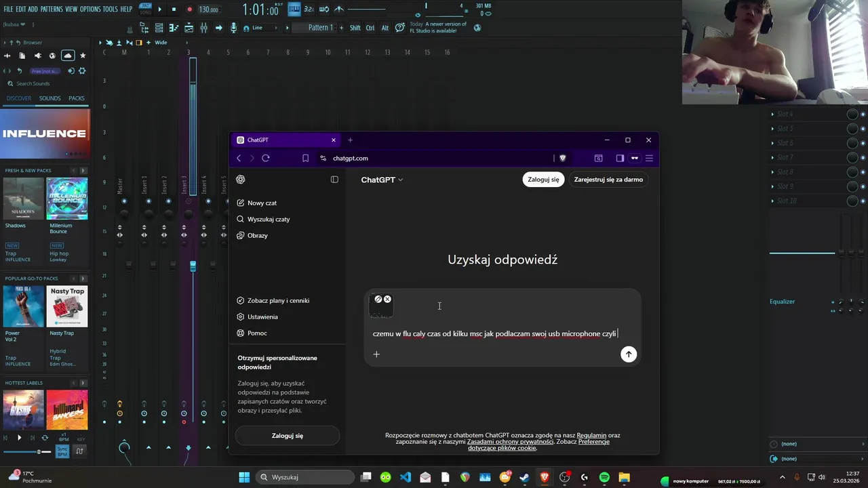868x488 pixels.
Task: Switch to PAT mode in FL Studio
Action: pos(145,5)
